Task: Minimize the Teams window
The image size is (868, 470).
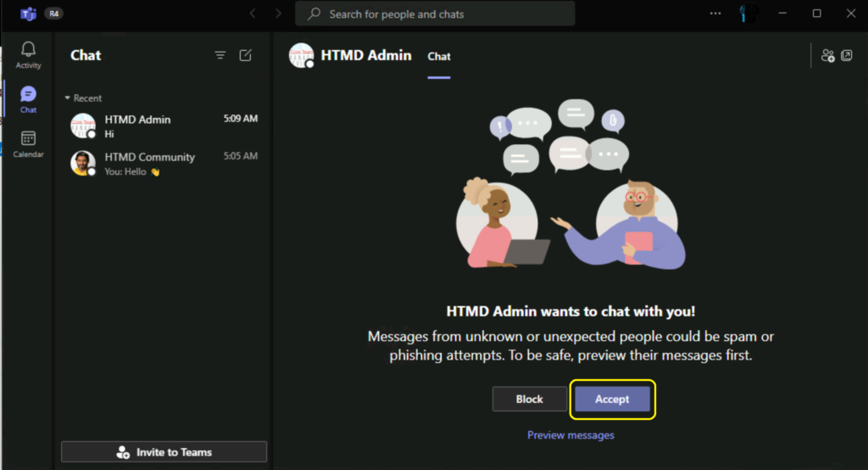Action: click(782, 14)
